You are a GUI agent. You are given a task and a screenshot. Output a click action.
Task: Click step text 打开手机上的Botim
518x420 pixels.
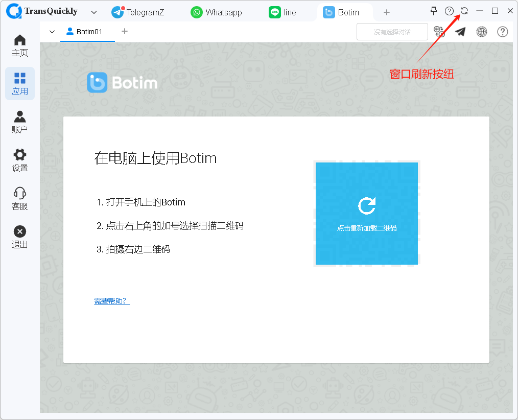146,202
